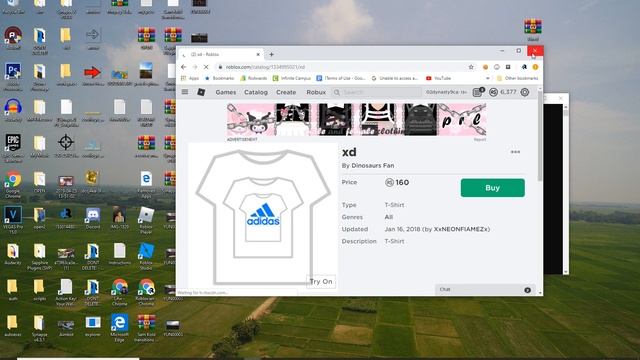
Task: Open the Bookmarks bookmark item
Action: 220,78
